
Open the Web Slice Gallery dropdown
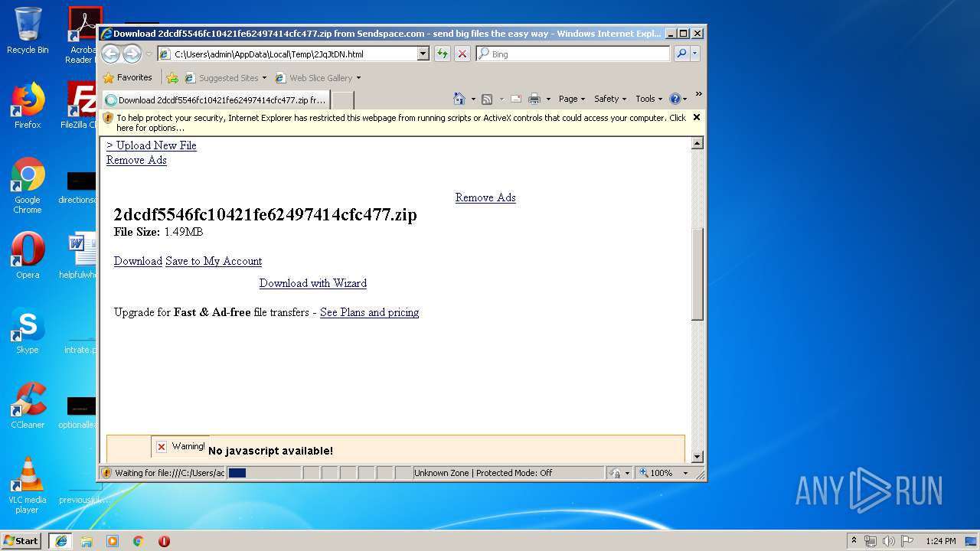point(317,78)
